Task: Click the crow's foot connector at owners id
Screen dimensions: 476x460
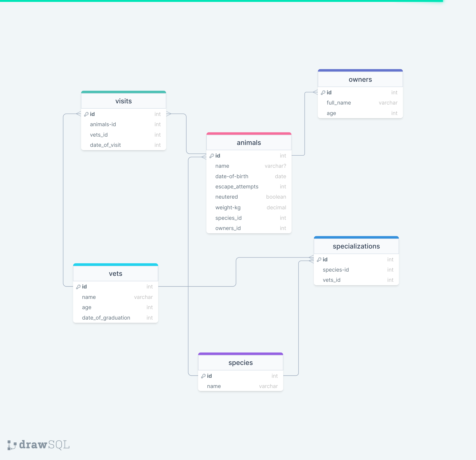Action: click(x=315, y=92)
